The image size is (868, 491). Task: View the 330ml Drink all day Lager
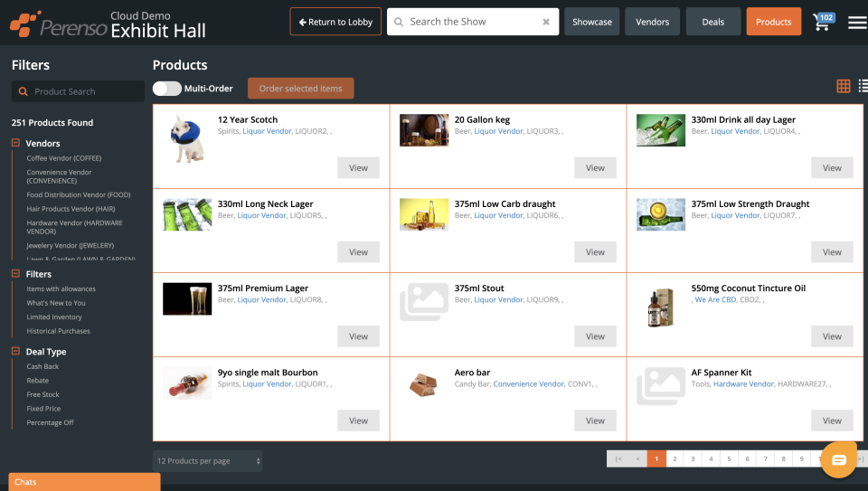pyautogui.click(x=832, y=167)
